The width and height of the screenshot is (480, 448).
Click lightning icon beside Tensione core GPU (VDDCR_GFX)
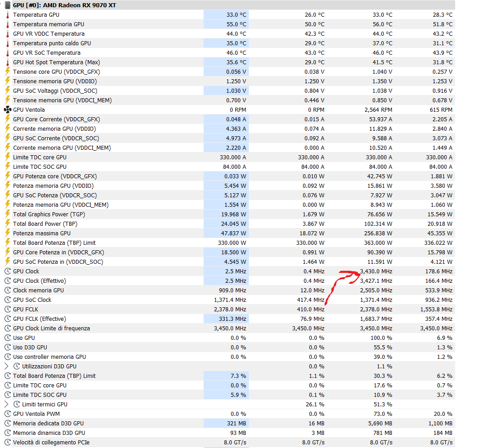[8, 71]
